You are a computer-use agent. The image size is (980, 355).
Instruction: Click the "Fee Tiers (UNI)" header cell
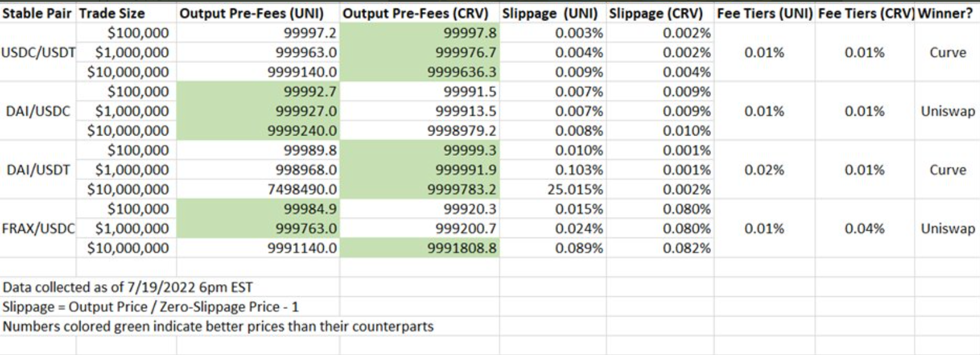[x=764, y=13]
